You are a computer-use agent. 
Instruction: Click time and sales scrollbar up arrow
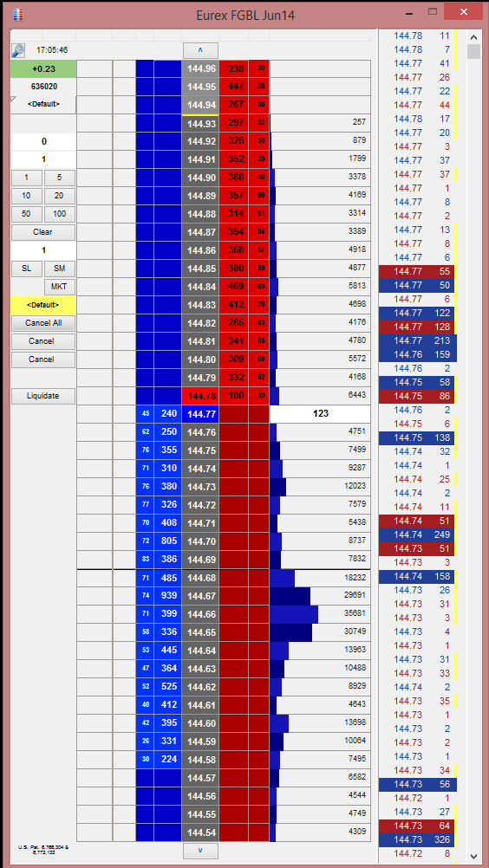click(x=473, y=37)
